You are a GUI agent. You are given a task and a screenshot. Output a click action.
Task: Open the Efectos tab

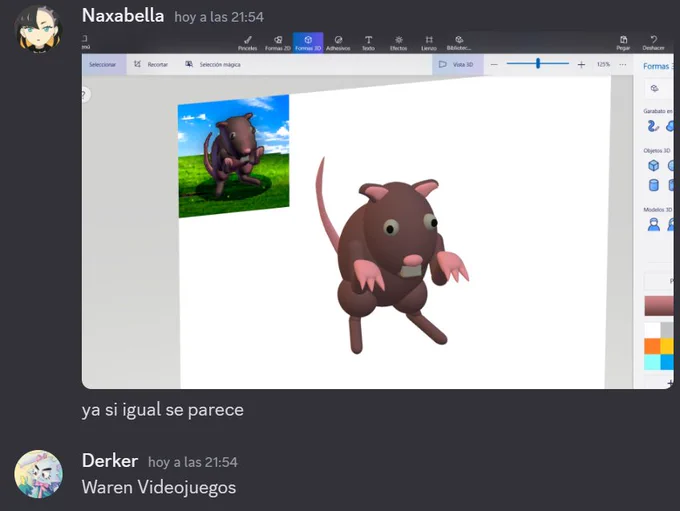(x=399, y=43)
